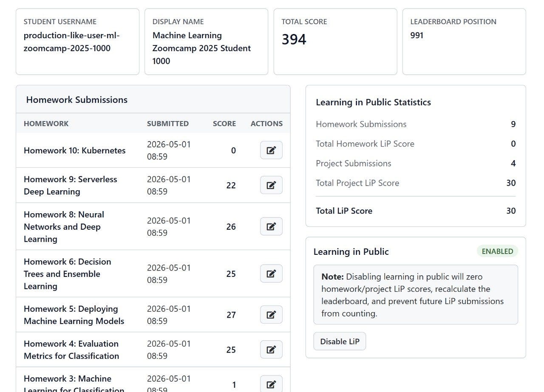Edit the Homework 10: Kubernetes submission
544x392 pixels.
(x=271, y=150)
